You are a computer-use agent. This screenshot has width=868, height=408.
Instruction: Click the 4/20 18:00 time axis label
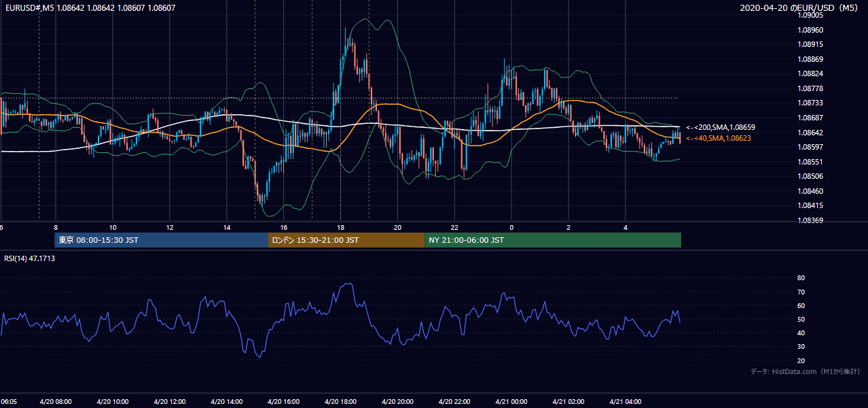point(340,402)
